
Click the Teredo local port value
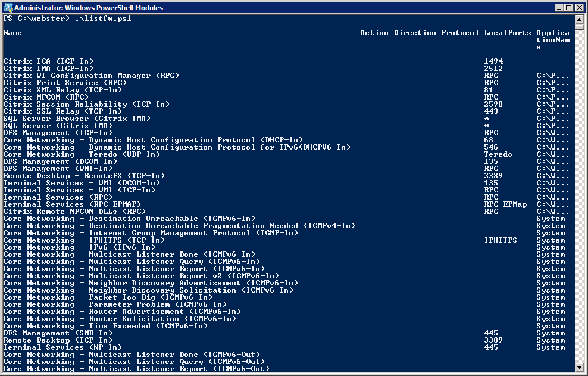tap(498, 154)
